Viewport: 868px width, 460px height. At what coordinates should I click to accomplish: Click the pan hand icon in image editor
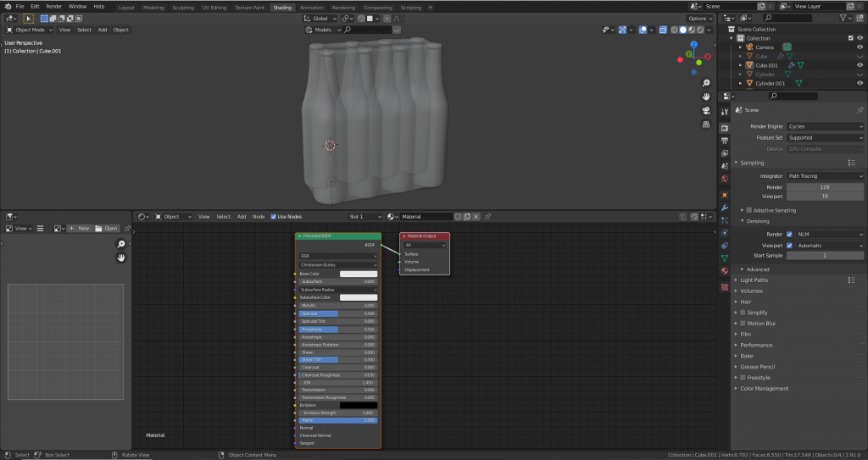pyautogui.click(x=121, y=258)
